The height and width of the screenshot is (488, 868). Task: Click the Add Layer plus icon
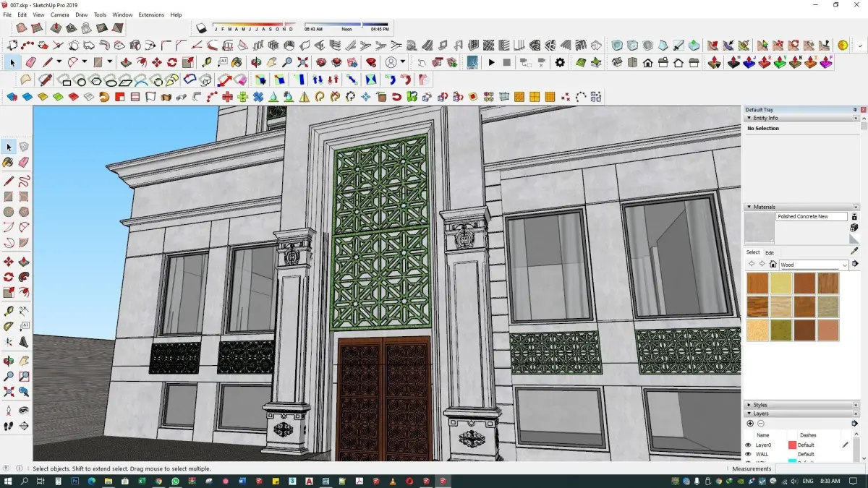(750, 424)
